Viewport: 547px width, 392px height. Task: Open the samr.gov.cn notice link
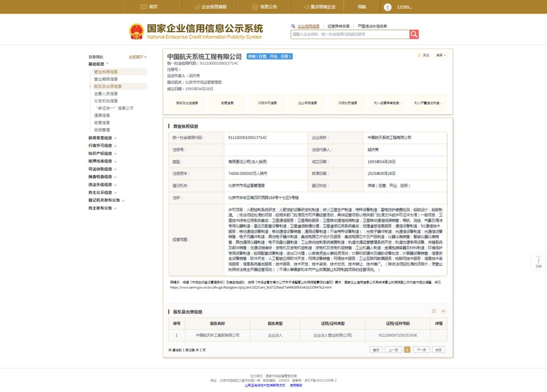pyautogui.click(x=251, y=287)
